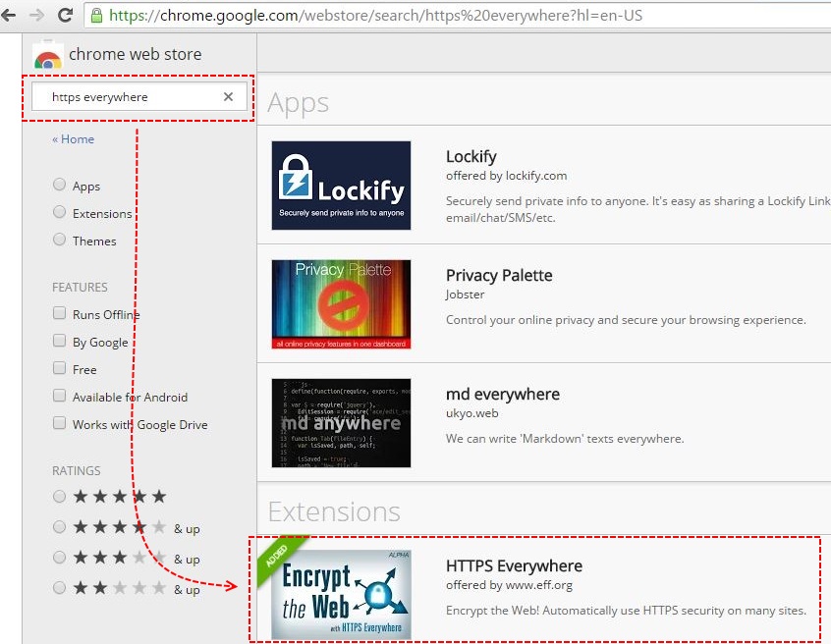Click the Chrome Web Store logo
831x644 pixels.
[x=48, y=55]
